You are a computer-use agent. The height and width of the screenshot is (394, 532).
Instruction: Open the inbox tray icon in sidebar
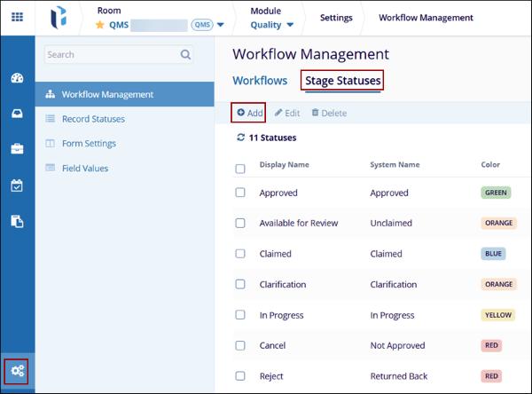[x=17, y=114]
